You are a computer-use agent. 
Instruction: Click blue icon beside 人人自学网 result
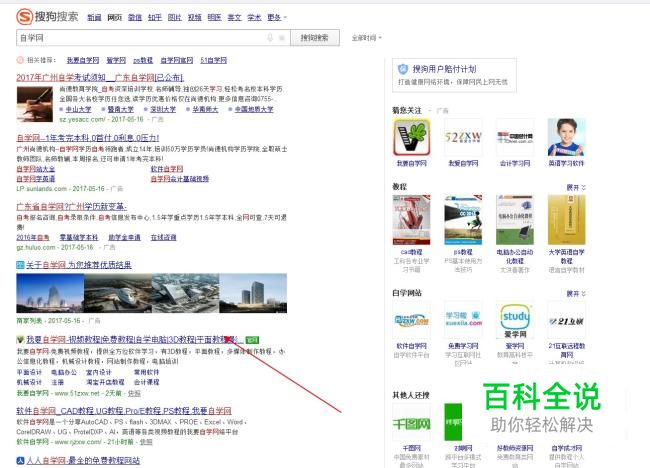20,460
